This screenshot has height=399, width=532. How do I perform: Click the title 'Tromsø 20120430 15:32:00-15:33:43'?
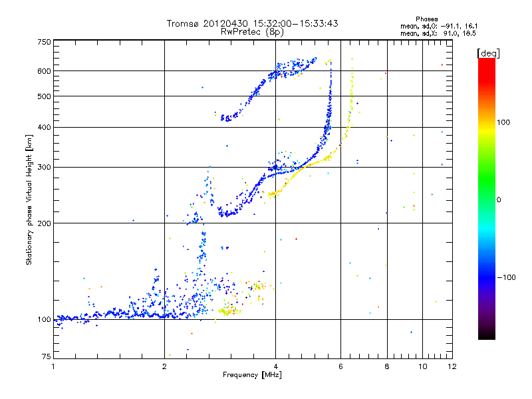point(252,23)
